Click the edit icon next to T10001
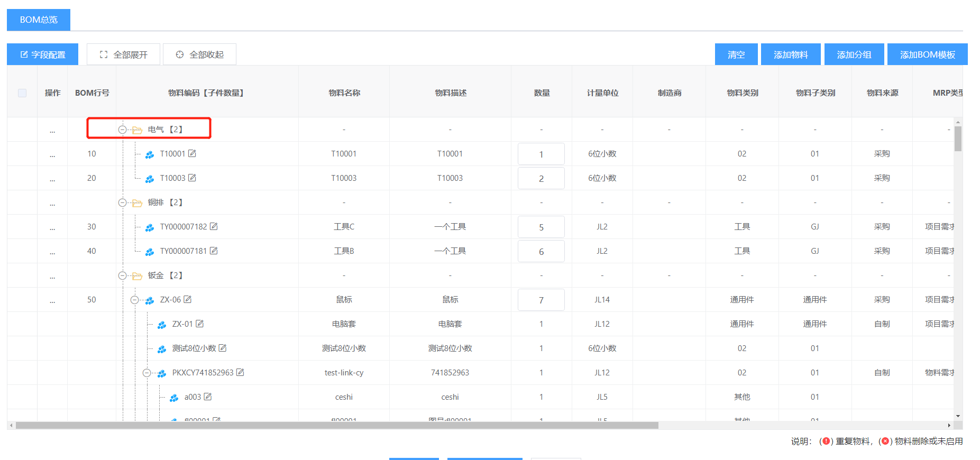Screen dimensions: 980x460 tap(192, 153)
